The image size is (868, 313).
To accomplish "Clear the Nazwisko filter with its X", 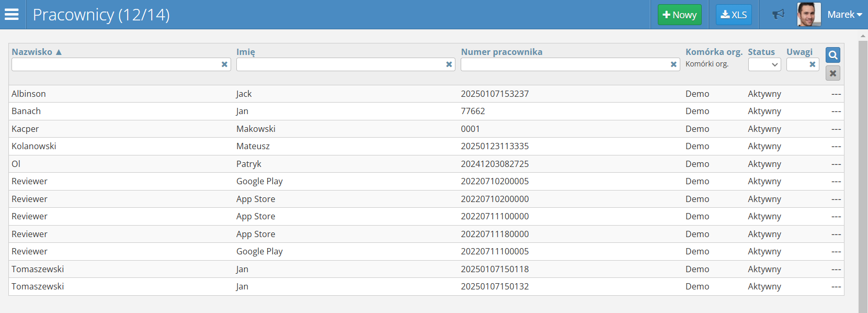I will pyautogui.click(x=224, y=64).
